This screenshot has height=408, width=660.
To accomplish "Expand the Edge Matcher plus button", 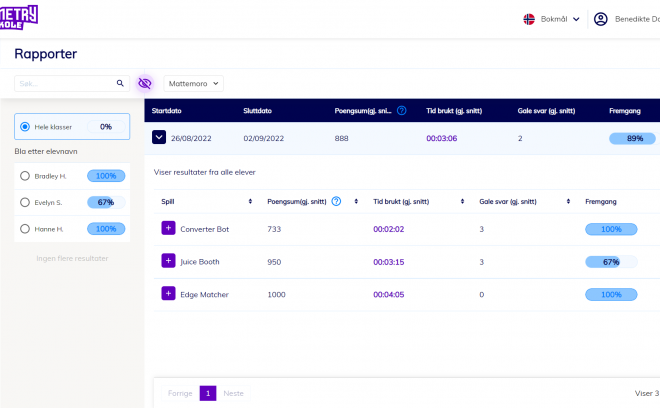I will pyautogui.click(x=168, y=293).
